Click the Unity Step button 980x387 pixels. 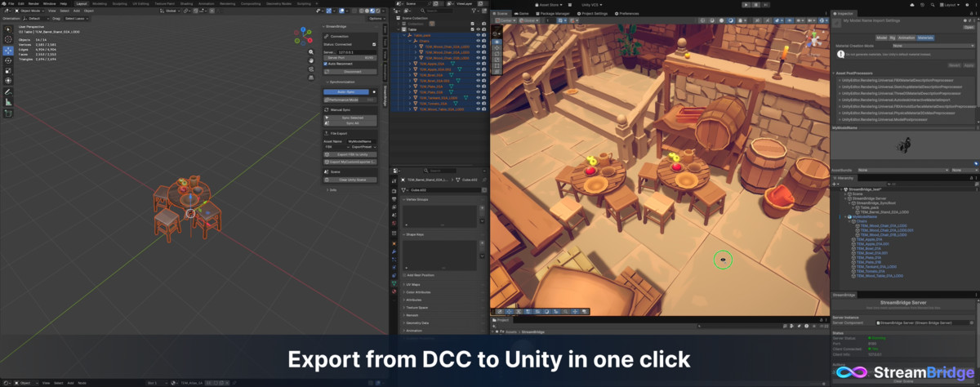click(x=768, y=4)
